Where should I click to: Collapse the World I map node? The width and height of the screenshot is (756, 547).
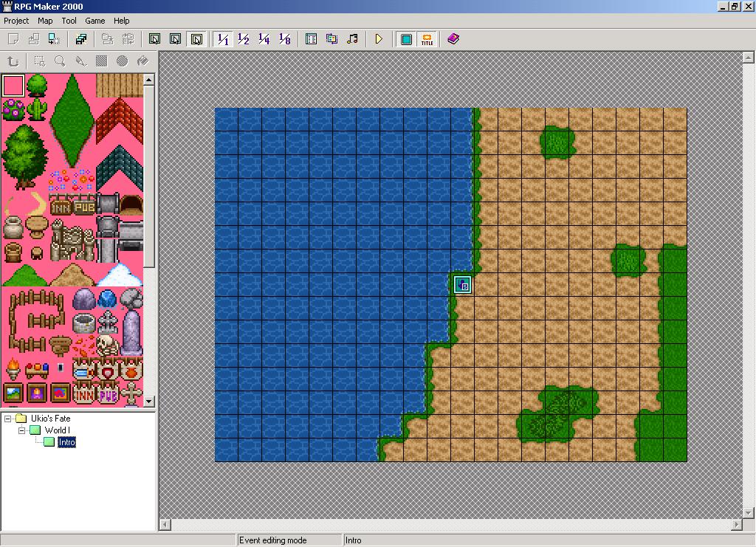tap(22, 430)
